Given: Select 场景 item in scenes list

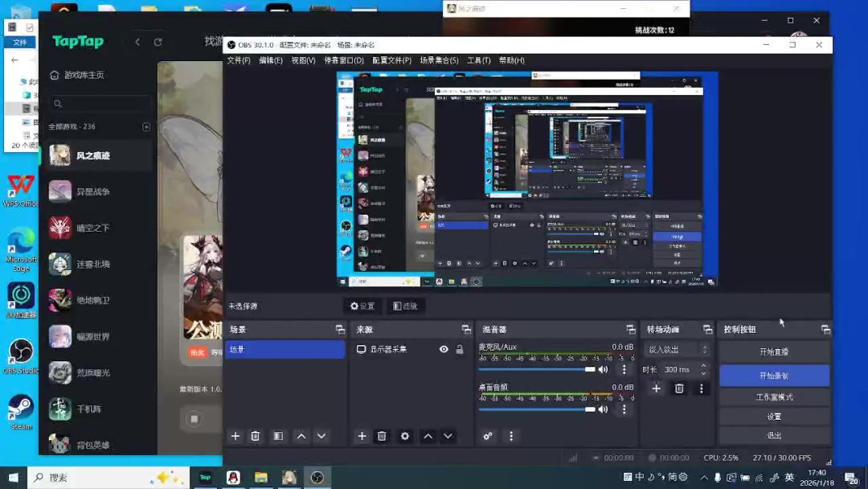Looking at the screenshot, I should click(285, 349).
